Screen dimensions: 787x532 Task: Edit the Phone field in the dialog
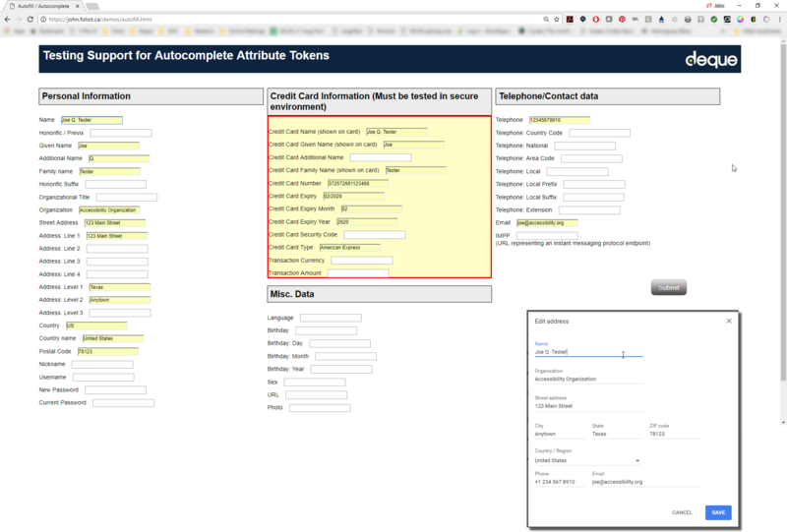coord(560,482)
